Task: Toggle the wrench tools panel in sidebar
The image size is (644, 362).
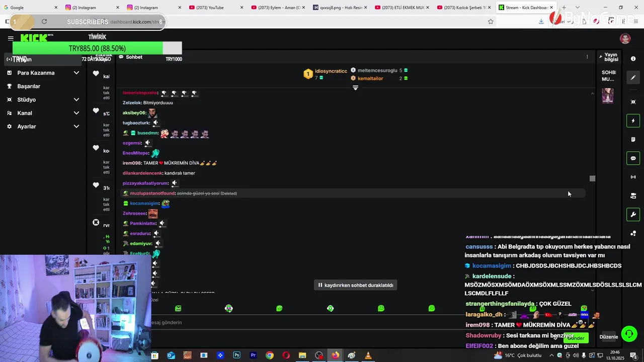Action: tap(633, 215)
